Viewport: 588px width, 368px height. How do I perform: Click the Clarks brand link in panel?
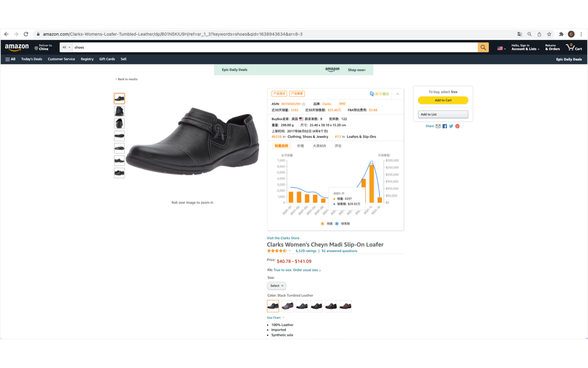(327, 104)
